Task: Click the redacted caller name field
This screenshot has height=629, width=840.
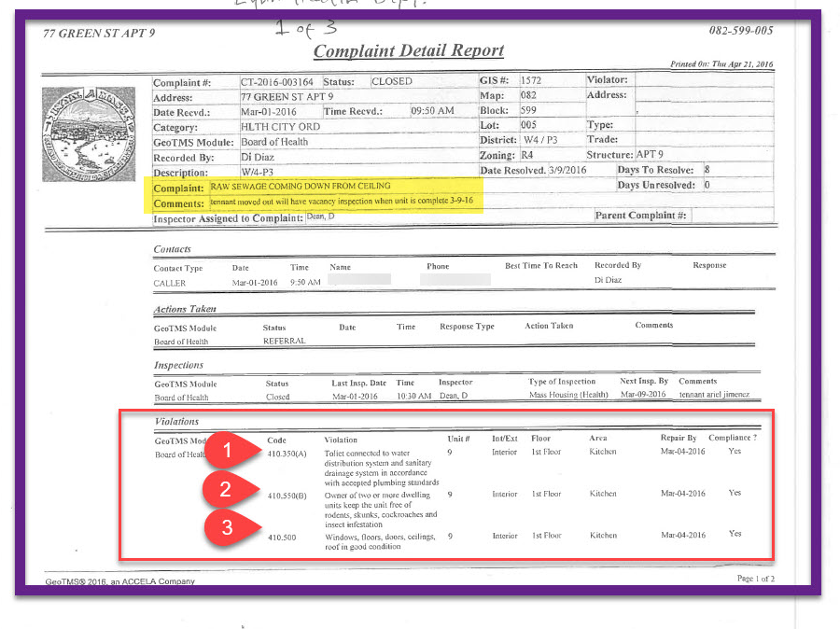Action: pos(359,279)
